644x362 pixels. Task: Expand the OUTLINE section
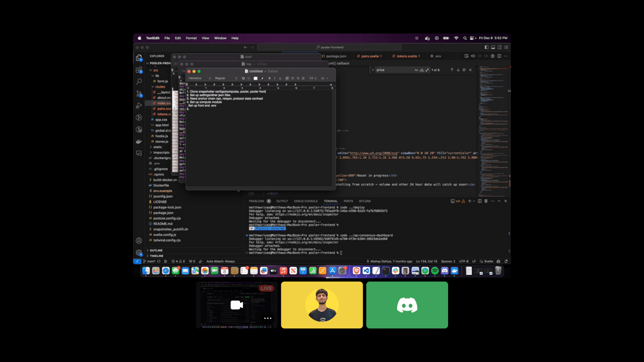click(156, 250)
